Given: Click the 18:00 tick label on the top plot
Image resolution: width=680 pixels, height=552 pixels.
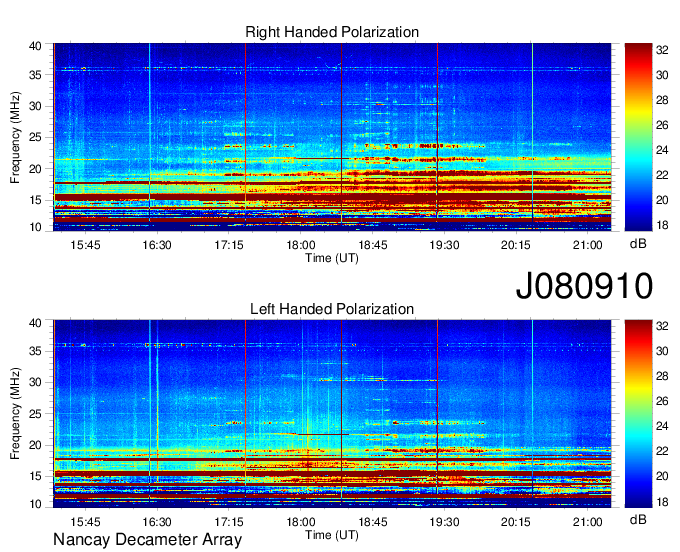Looking at the screenshot, I should 301,245.
